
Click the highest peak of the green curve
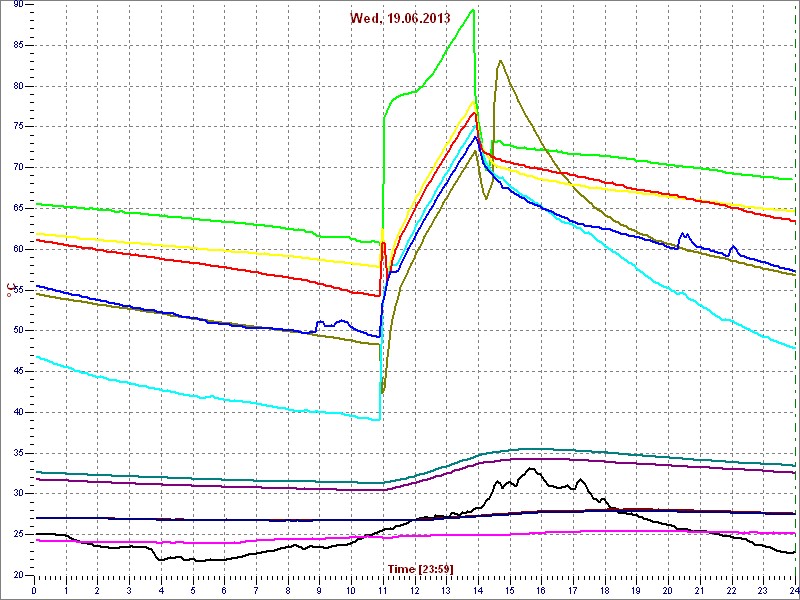472,10
